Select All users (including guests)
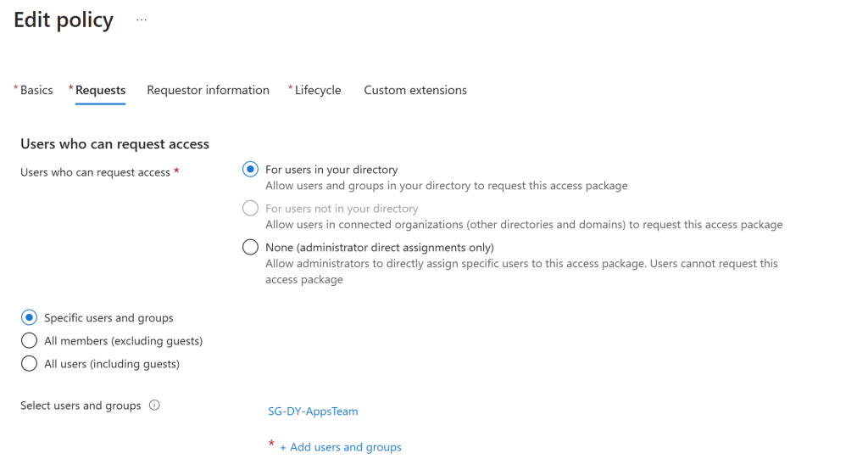868x470 pixels. (30, 364)
